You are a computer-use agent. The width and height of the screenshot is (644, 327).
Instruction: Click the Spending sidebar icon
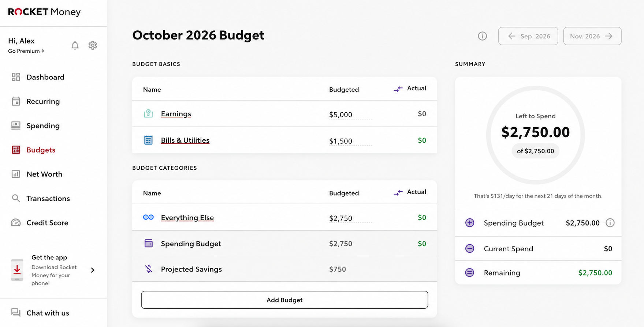(16, 125)
